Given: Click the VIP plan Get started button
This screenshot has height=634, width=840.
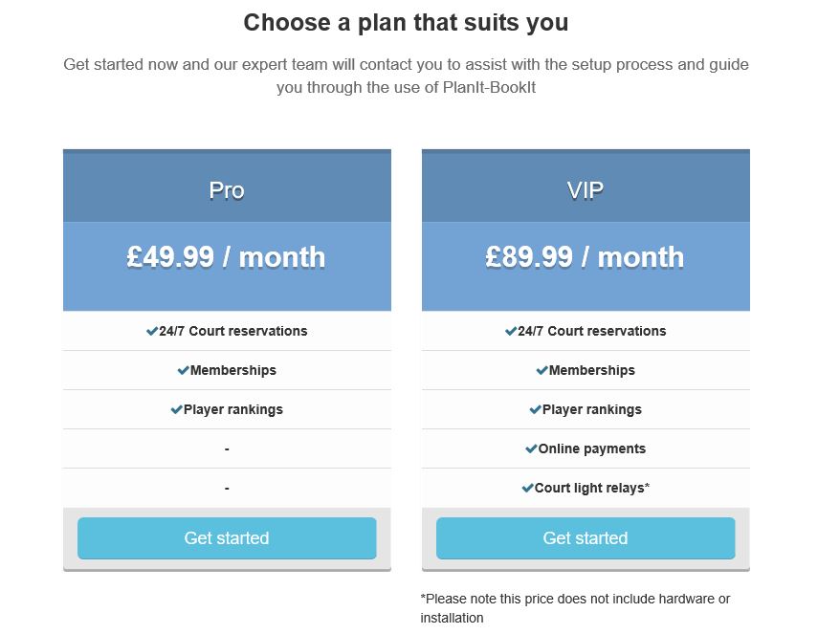Looking at the screenshot, I should click(x=586, y=538).
